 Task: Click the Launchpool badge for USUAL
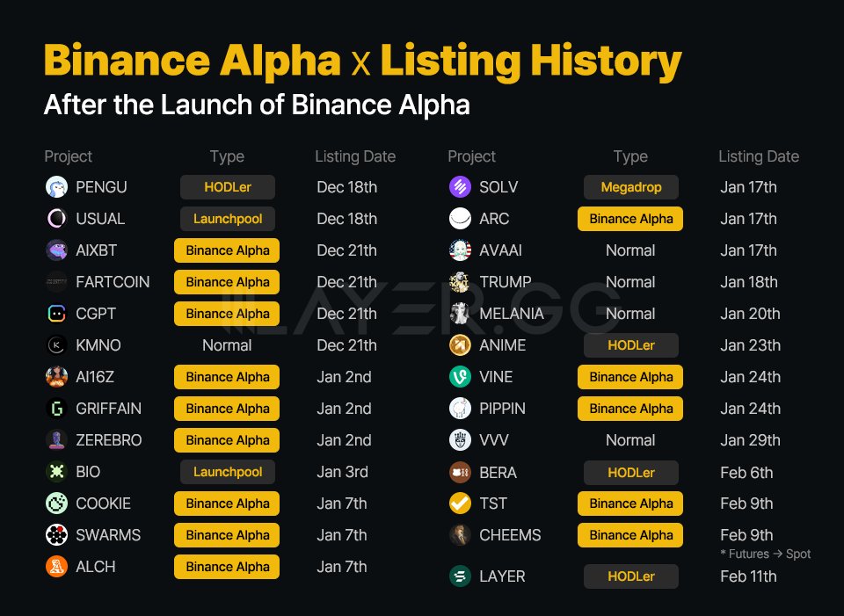point(228,219)
